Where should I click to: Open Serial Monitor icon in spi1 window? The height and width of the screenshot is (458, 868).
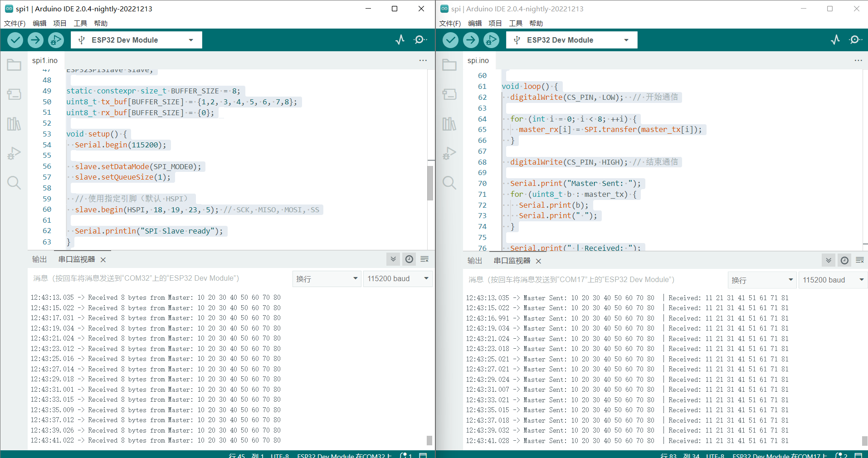(420, 40)
